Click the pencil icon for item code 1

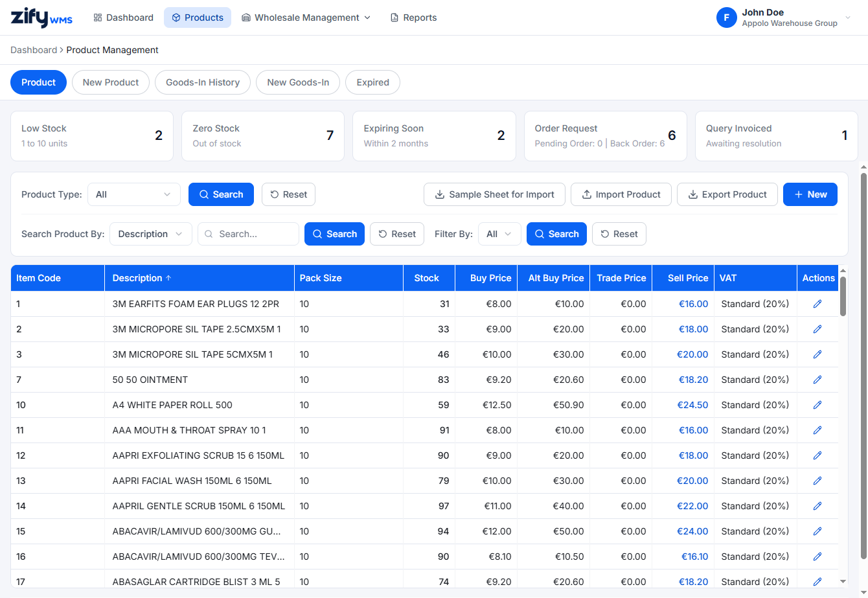[x=817, y=304]
